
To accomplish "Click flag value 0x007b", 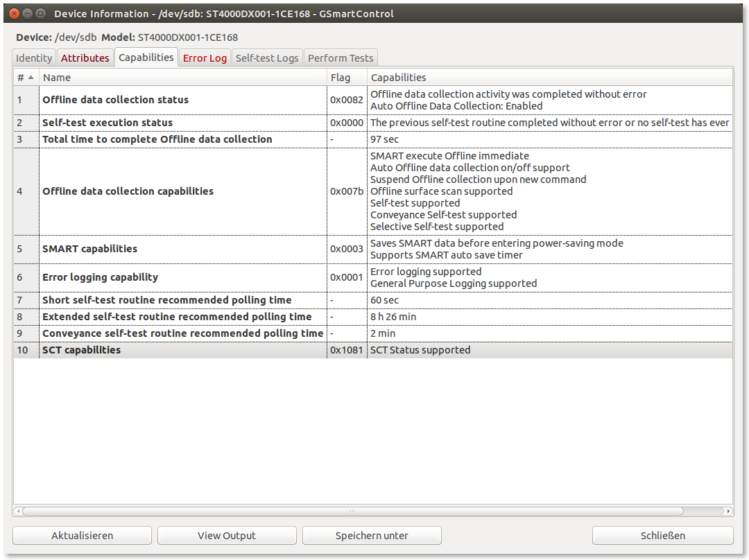I will coord(347,191).
